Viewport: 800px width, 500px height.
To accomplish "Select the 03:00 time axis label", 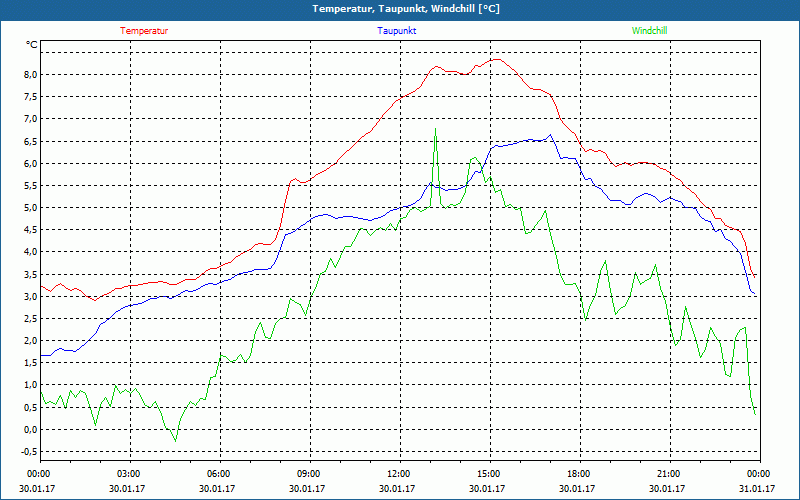I will tap(129, 474).
